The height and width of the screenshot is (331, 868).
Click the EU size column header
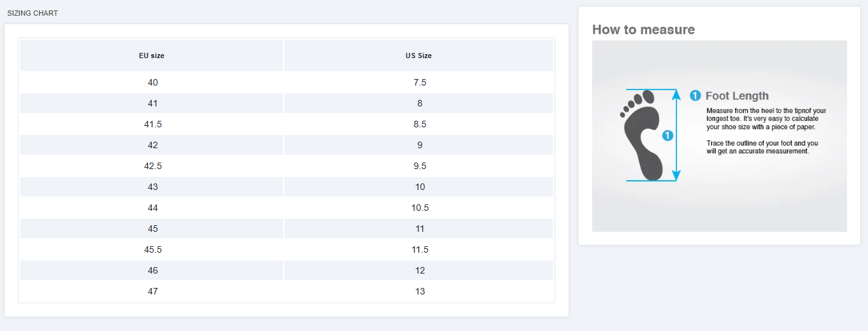click(x=152, y=55)
